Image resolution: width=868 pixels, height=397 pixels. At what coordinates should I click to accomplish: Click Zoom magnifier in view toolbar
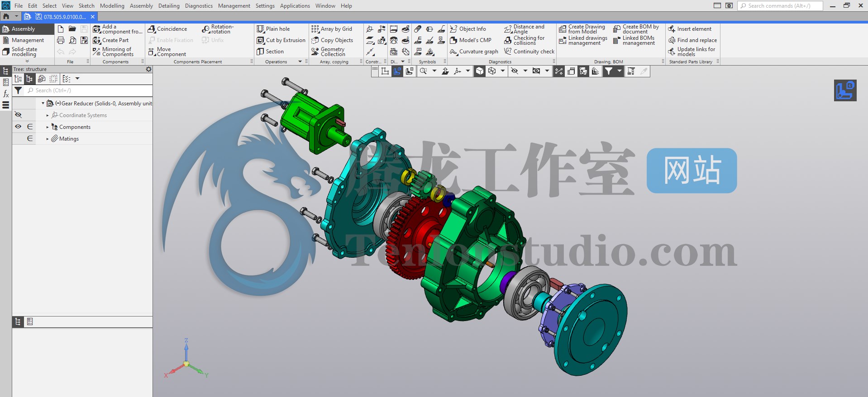click(x=423, y=71)
